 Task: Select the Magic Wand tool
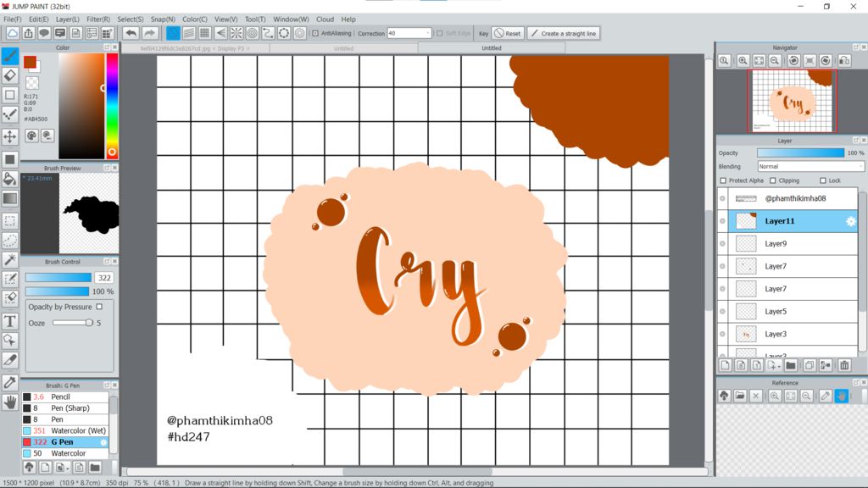(x=10, y=259)
